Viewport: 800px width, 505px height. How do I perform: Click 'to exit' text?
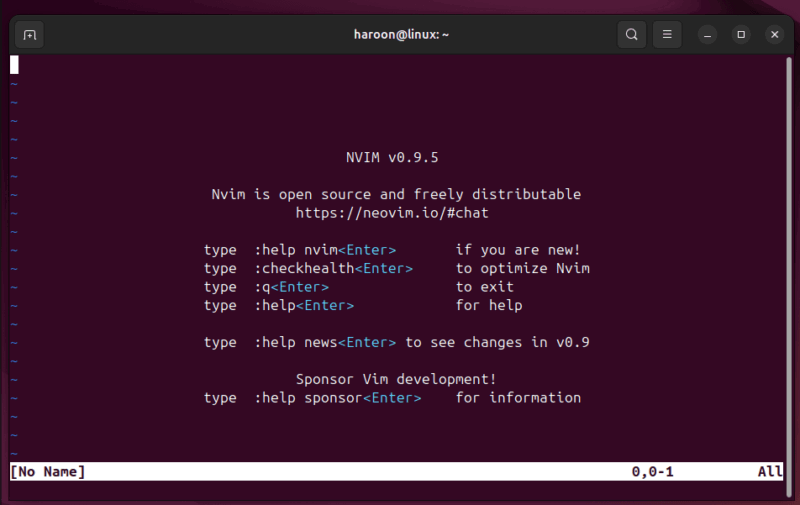pos(485,287)
